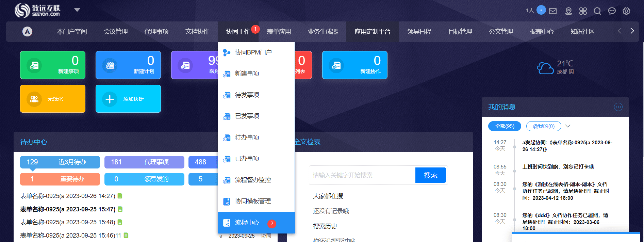The width and height of the screenshot is (644, 242).
Task: Open the 表单应用 tab
Action: coord(279,32)
